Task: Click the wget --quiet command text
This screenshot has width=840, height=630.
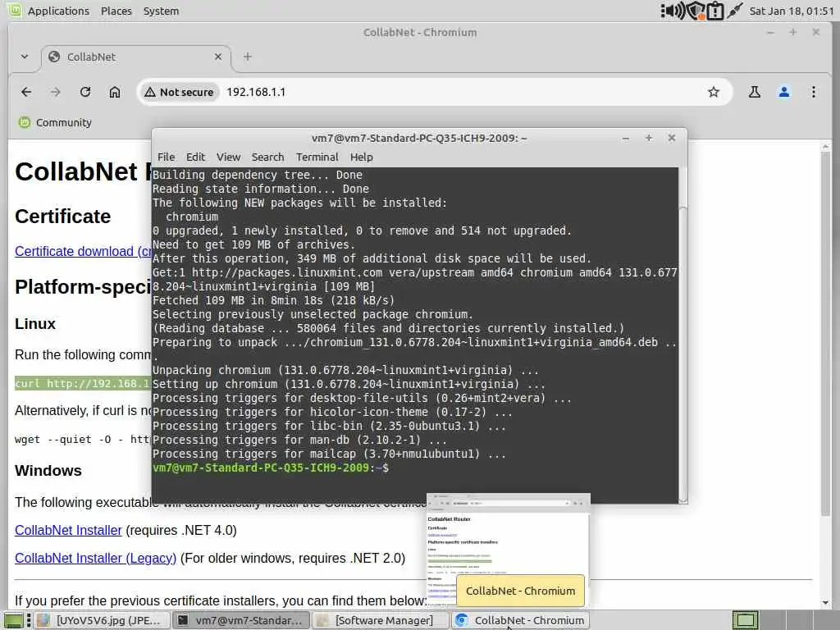Action: pos(83,440)
